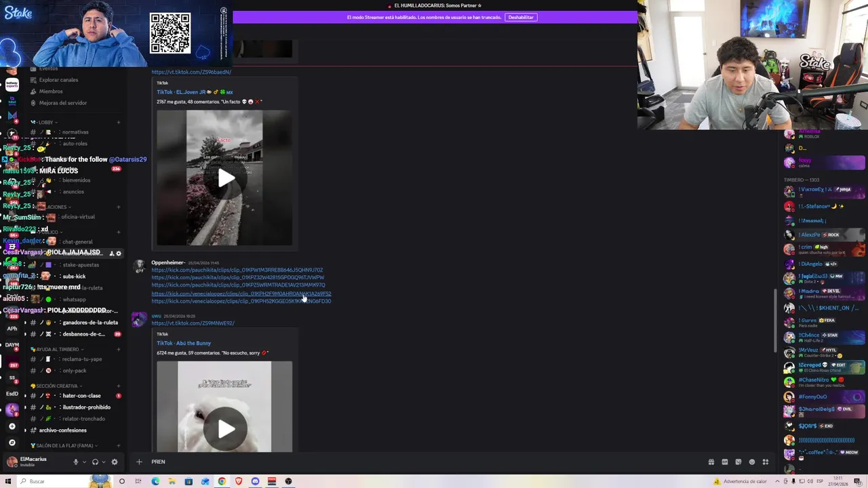
Task: Open Explorar canales in the sidebar
Action: point(58,80)
